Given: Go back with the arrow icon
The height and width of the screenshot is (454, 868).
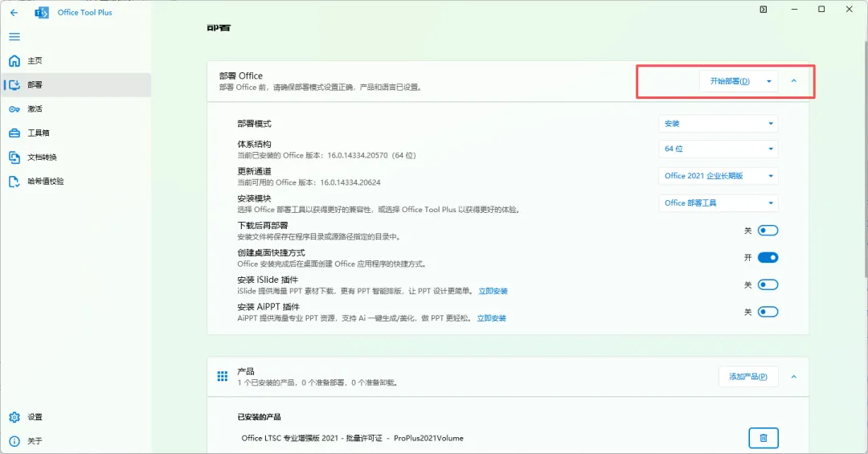Looking at the screenshot, I should (x=14, y=12).
